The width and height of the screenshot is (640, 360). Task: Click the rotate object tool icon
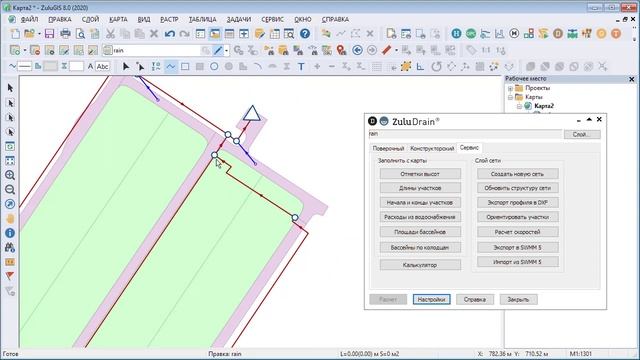(x=436, y=67)
